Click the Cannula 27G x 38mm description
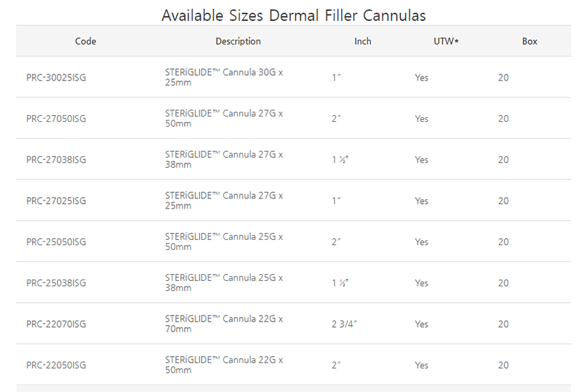Viewport: 582px width, 392px height. point(224,160)
